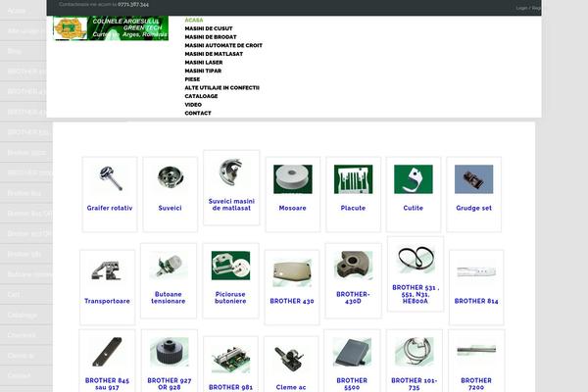Click the Cutite text link
Image resolution: width=588 pixels, height=392 pixels.
(x=414, y=208)
